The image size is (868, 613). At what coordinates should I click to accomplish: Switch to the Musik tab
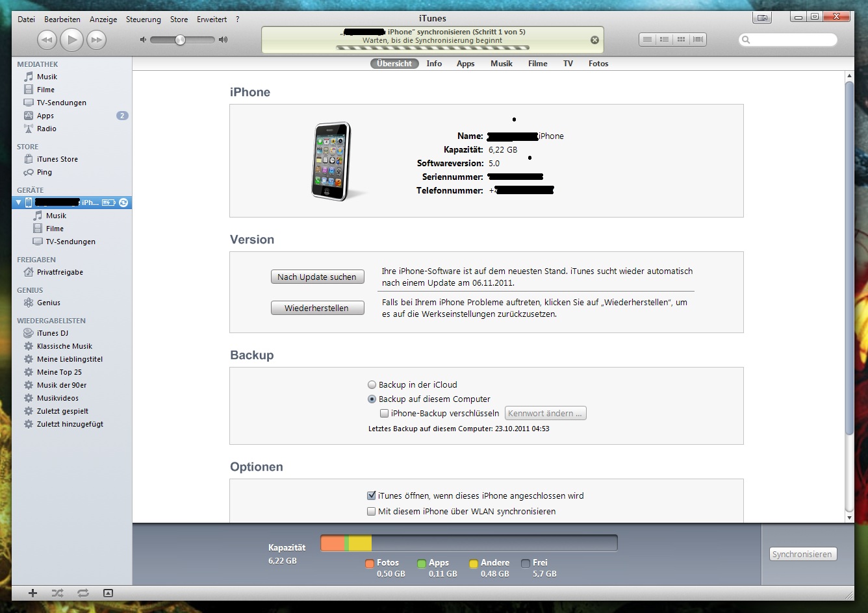tap(502, 64)
